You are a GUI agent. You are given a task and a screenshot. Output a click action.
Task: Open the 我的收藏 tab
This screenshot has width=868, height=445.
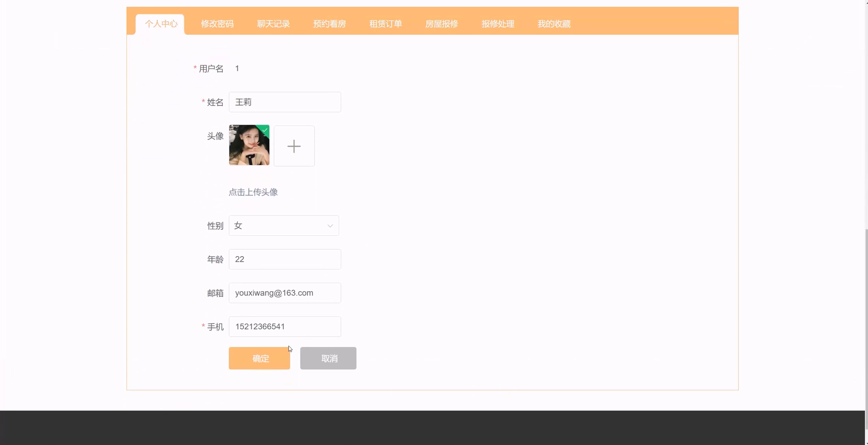[x=554, y=24]
